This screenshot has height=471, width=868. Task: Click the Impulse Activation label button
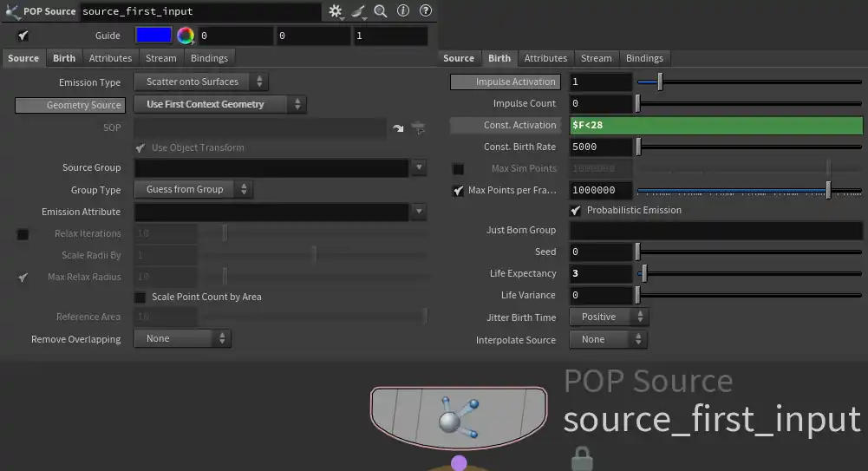(505, 82)
